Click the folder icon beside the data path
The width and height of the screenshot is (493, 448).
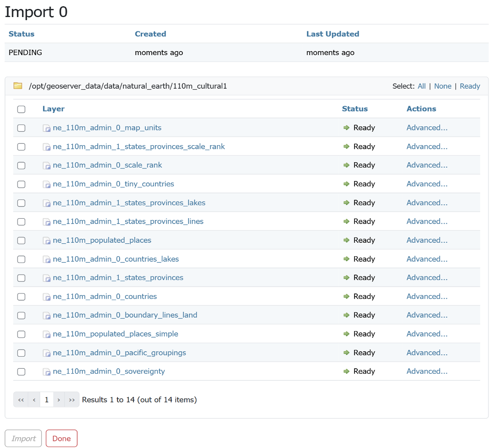click(x=17, y=86)
